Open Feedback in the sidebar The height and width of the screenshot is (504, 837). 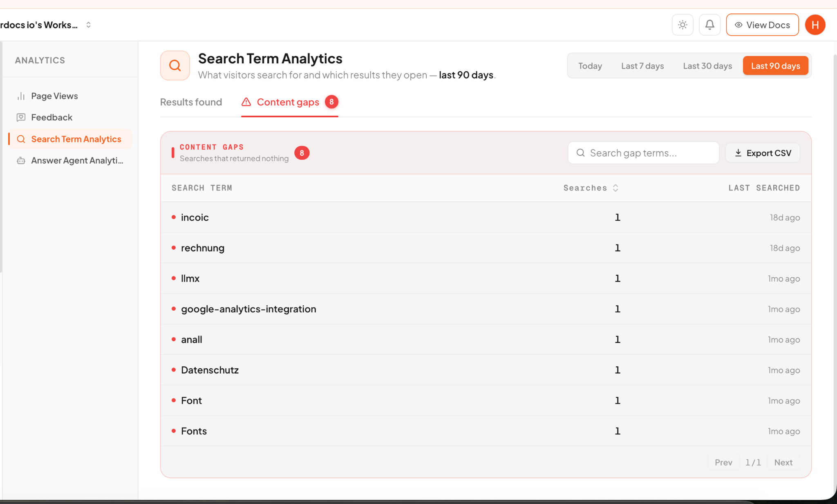[x=70, y=117]
